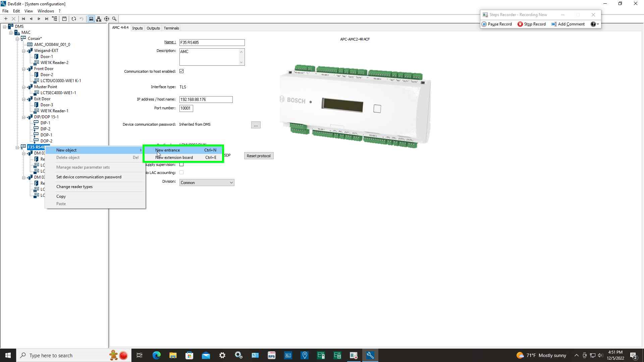Open the Division dropdown
The image size is (644, 362).
pos(207,183)
